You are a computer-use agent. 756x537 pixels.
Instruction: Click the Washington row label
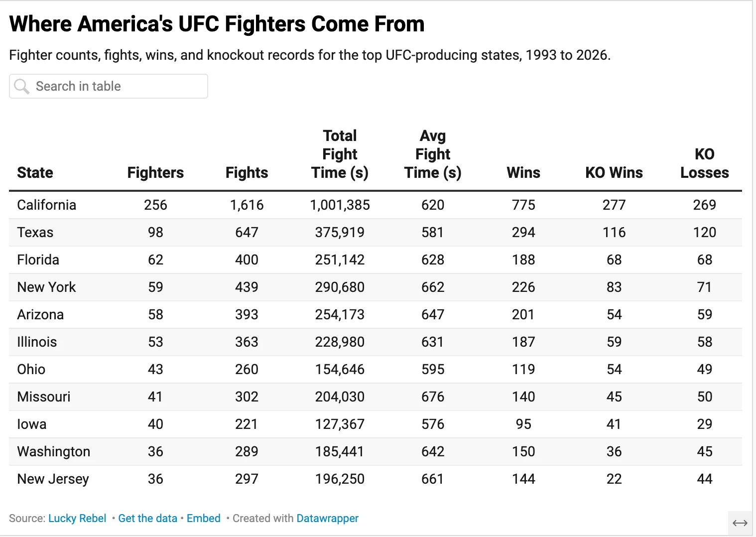click(53, 451)
